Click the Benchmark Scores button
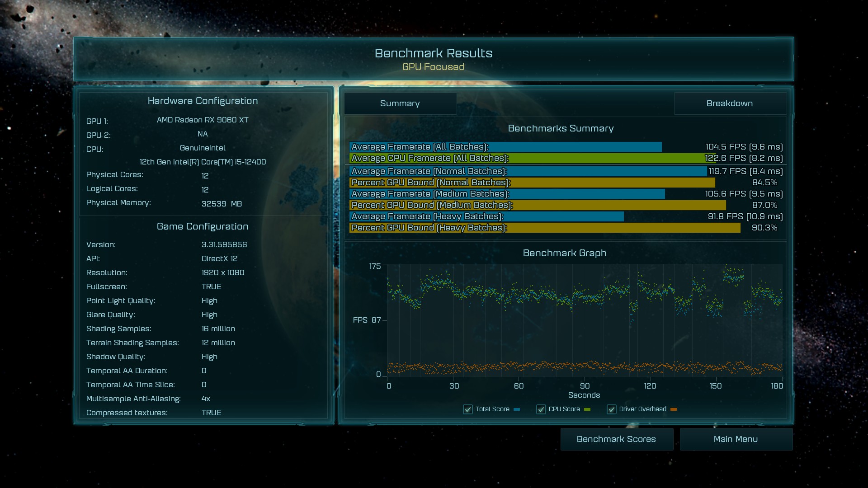The width and height of the screenshot is (868, 488). pyautogui.click(x=616, y=439)
